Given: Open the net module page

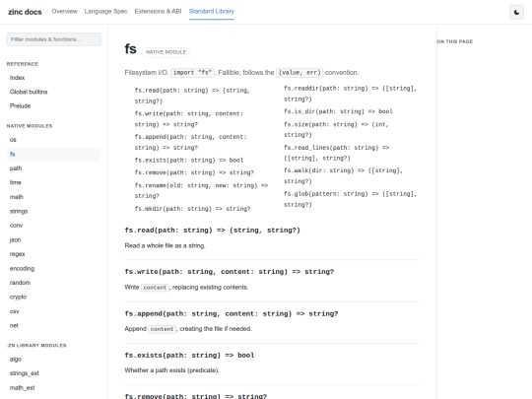Looking at the screenshot, I should point(53,325).
